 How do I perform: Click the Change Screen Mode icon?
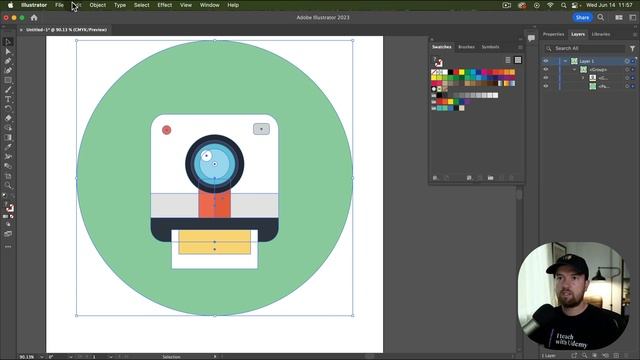coord(8,234)
